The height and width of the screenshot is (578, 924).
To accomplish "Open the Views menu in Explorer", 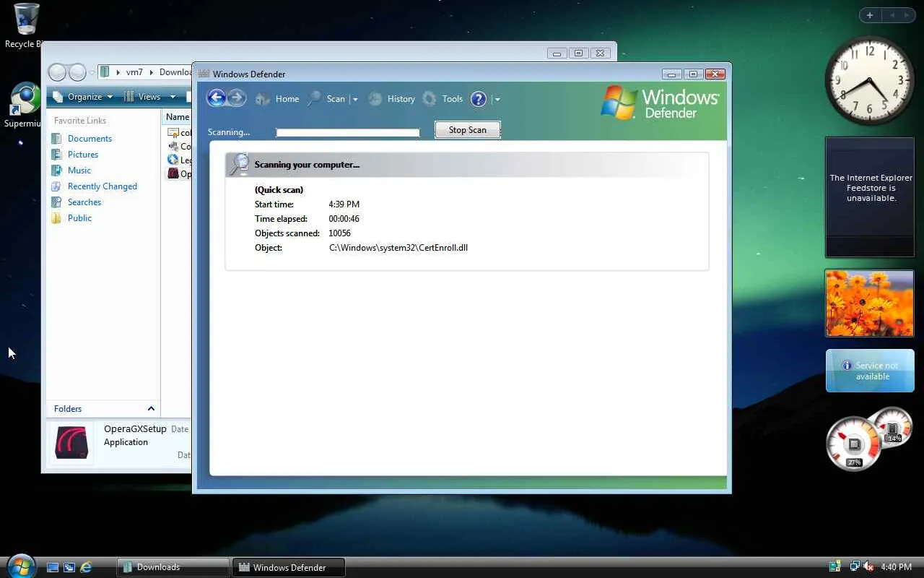I will [149, 97].
